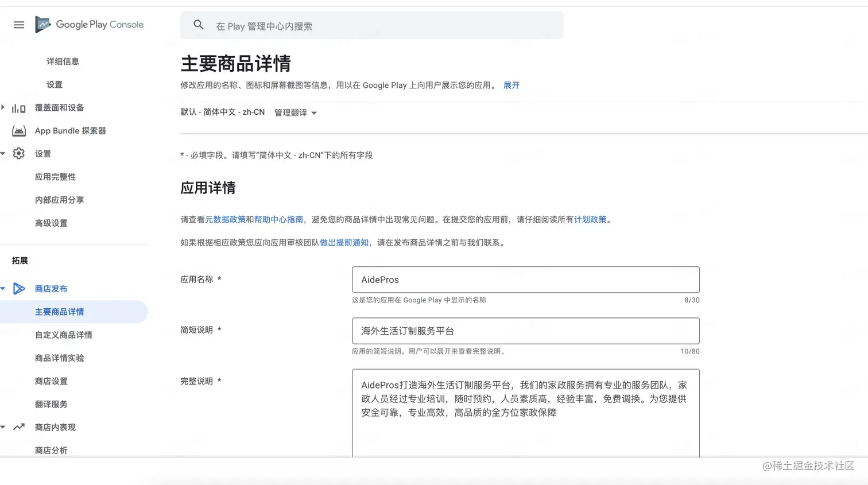Select 商店内表现 in sidebar

click(x=55, y=427)
